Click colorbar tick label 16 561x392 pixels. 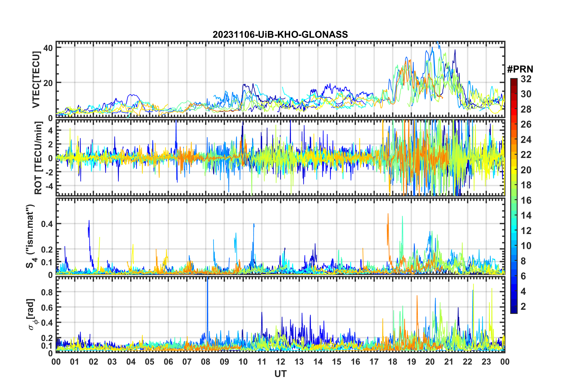pyautogui.click(x=526, y=200)
